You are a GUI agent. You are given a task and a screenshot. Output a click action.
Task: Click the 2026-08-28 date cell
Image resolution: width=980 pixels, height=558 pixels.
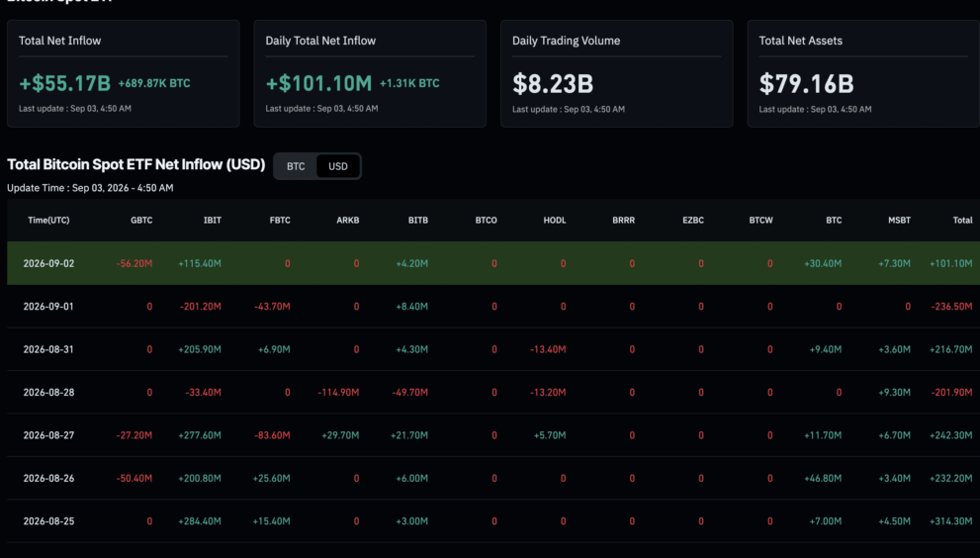(48, 392)
